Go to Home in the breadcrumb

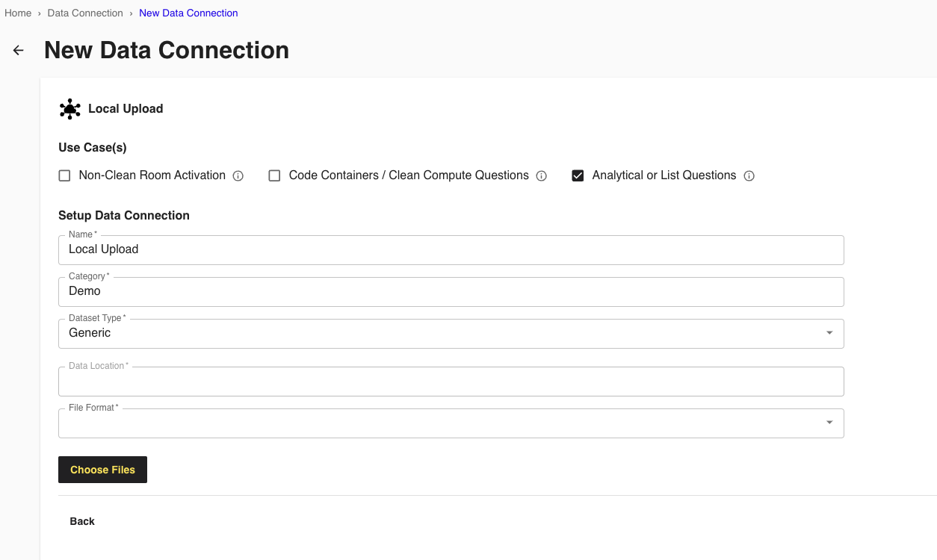point(18,13)
